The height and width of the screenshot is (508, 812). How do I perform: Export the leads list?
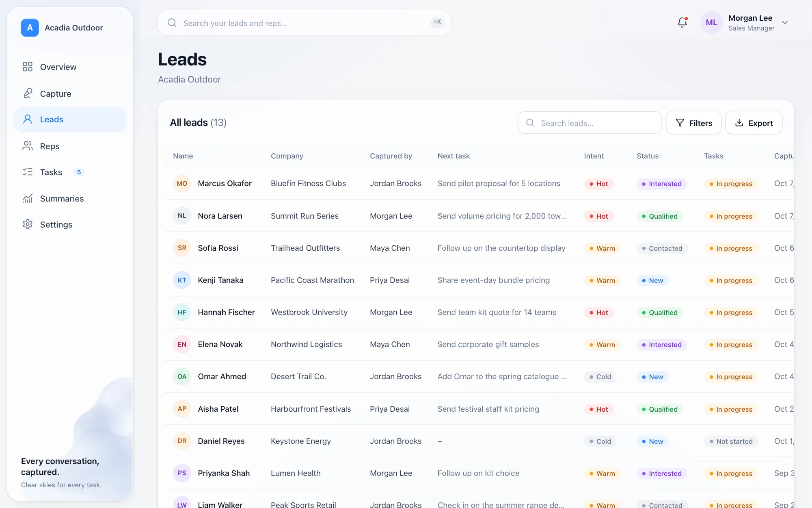point(754,123)
